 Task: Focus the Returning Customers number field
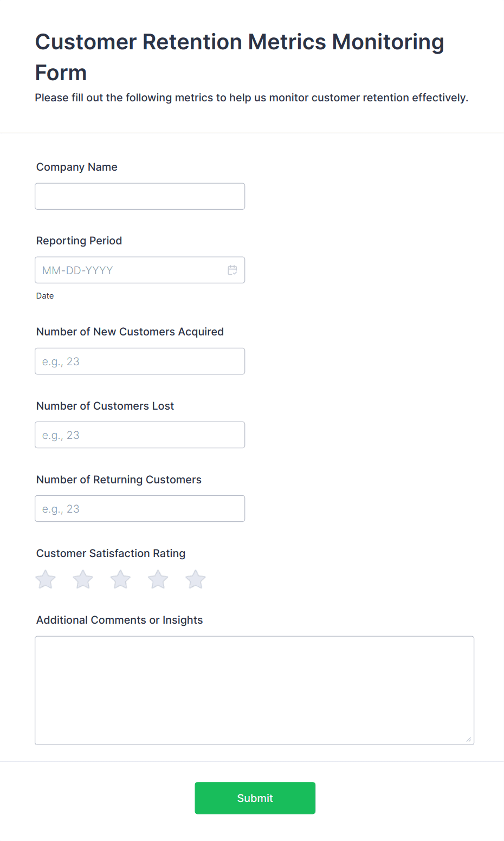coord(140,508)
